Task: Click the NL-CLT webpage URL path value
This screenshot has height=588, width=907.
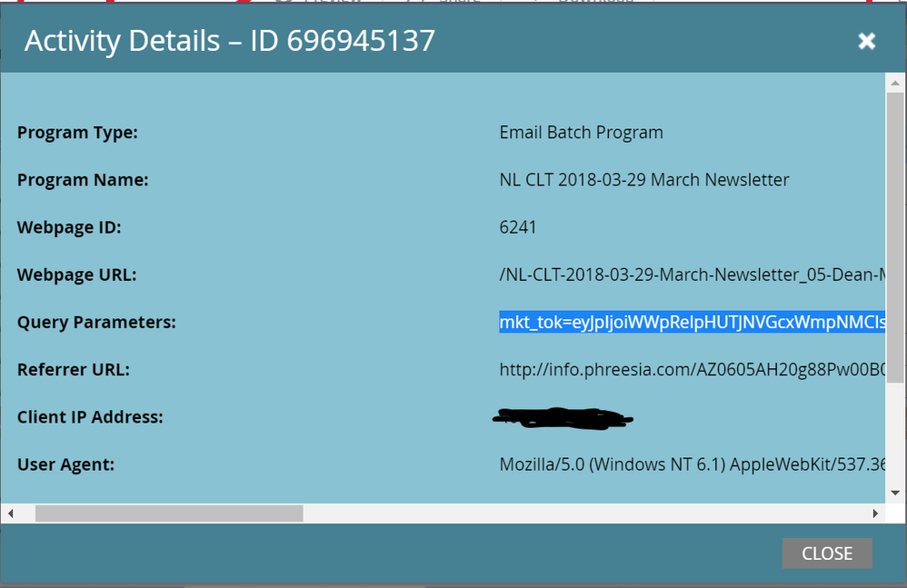Action: (x=691, y=274)
